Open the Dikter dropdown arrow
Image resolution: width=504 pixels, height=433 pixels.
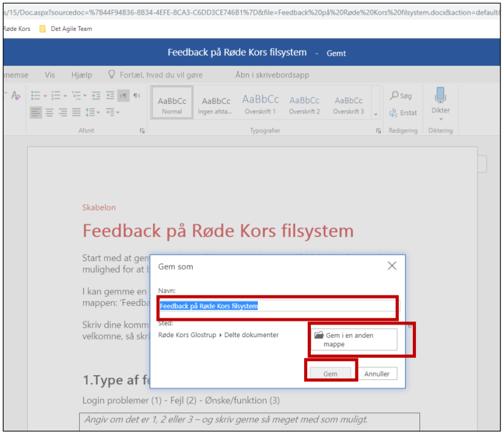coord(441,119)
